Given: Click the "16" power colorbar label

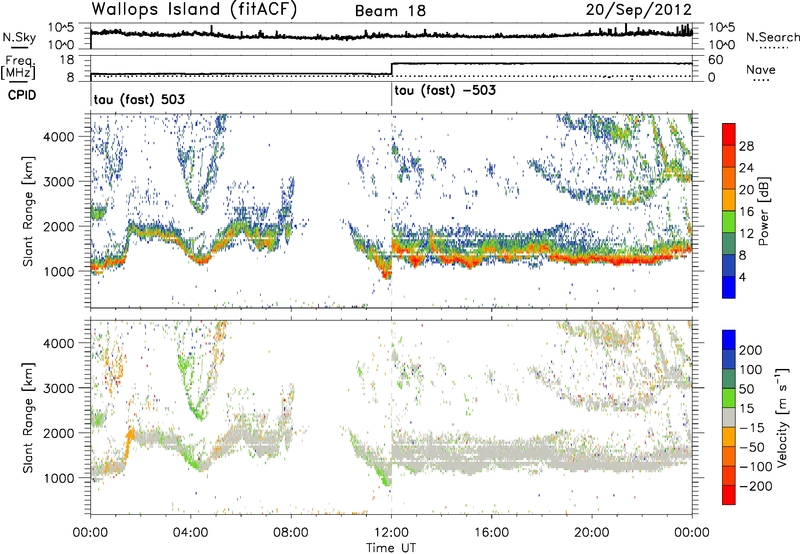Looking at the screenshot, I should (x=746, y=212).
